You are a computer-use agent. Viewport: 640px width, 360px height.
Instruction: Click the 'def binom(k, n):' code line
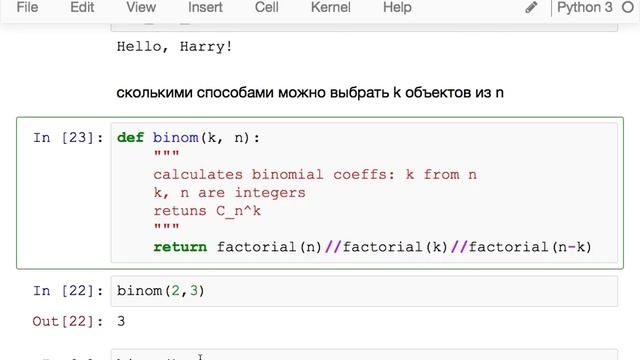tap(188, 138)
